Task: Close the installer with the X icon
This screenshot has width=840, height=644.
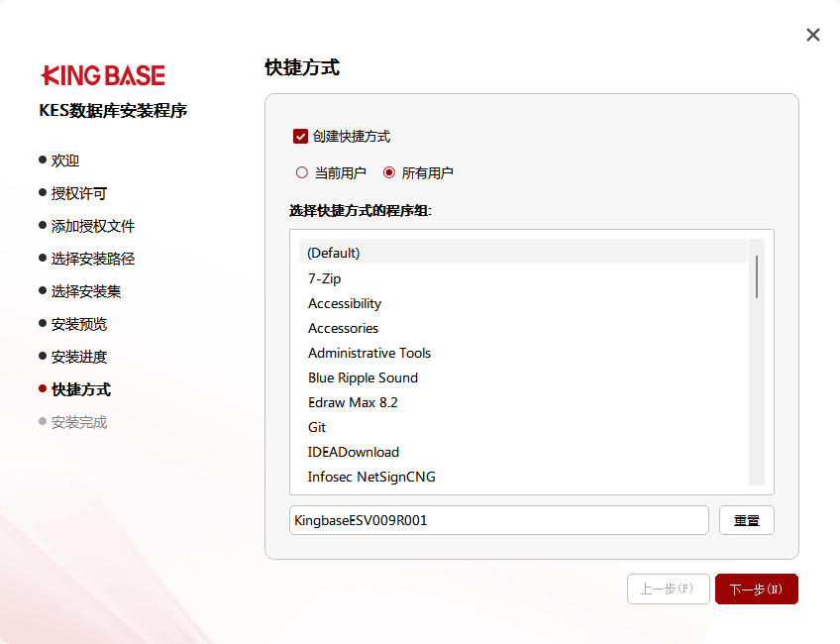Action: click(x=812, y=35)
